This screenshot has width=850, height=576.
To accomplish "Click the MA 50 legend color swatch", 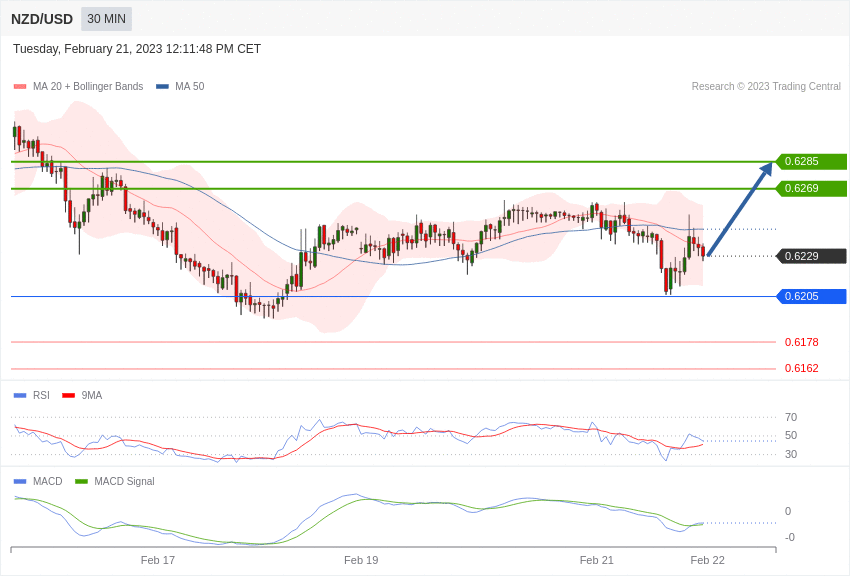I will [x=162, y=87].
